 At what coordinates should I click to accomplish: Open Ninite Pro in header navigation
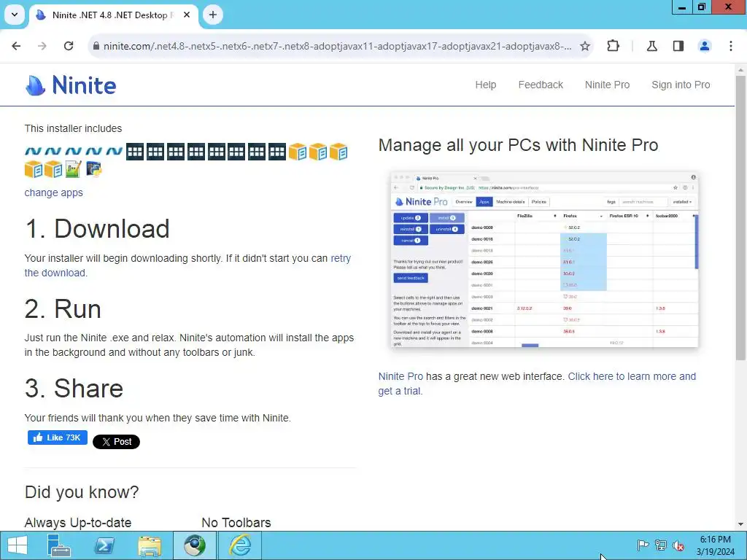click(x=607, y=85)
